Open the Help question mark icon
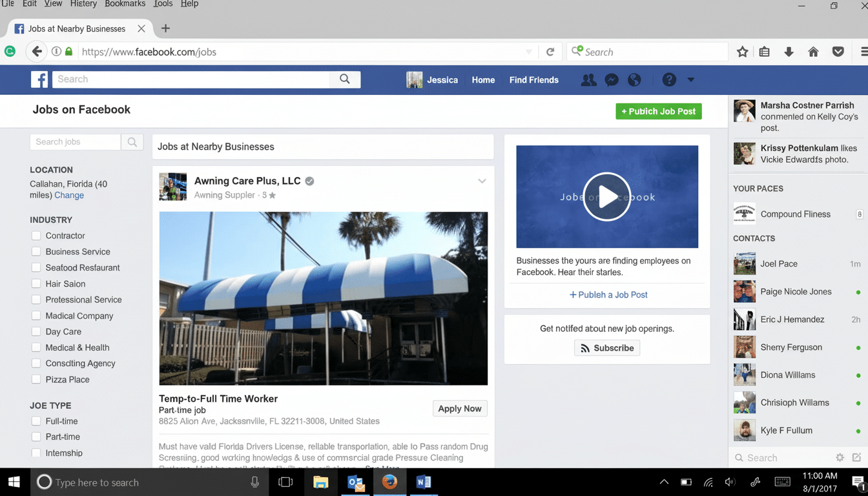Screen dimensions: 868x496 669,79
